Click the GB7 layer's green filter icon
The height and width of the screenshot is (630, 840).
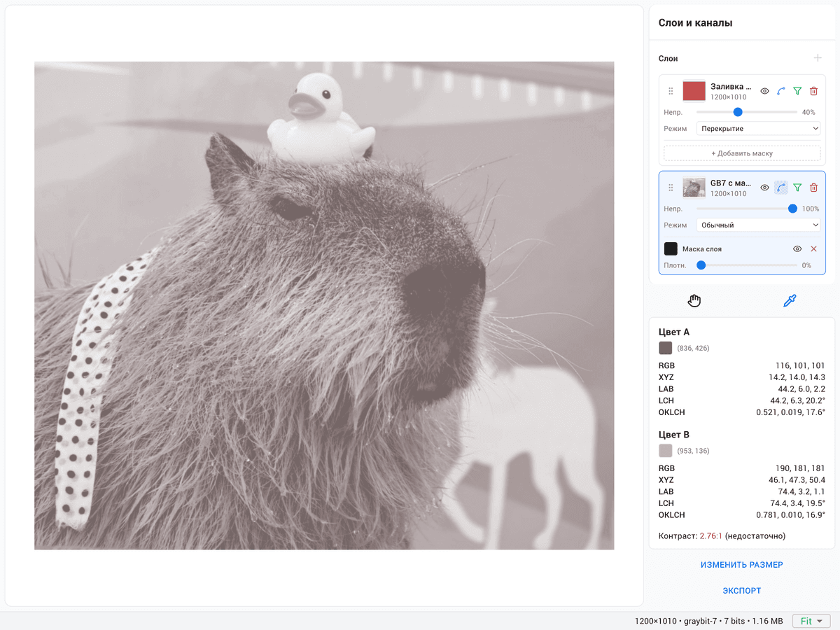click(x=797, y=188)
